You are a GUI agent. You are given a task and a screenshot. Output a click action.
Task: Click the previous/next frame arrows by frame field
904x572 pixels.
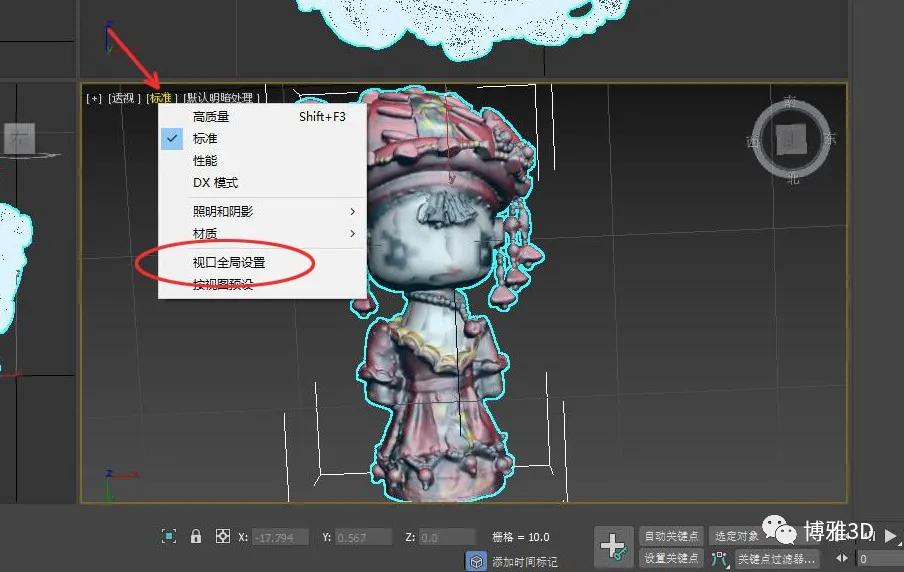tap(842, 558)
